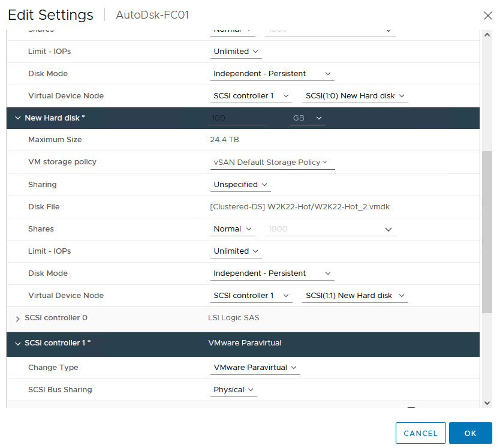This screenshot has height=448, width=500.
Task: Open the Limit - IOPs Unlimited dropdown in lower disk
Action: click(x=236, y=251)
